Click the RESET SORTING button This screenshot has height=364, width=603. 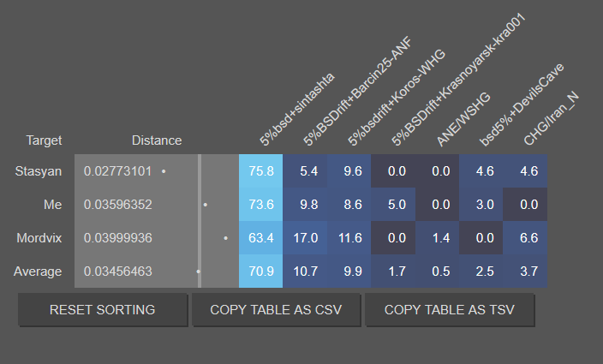click(103, 310)
